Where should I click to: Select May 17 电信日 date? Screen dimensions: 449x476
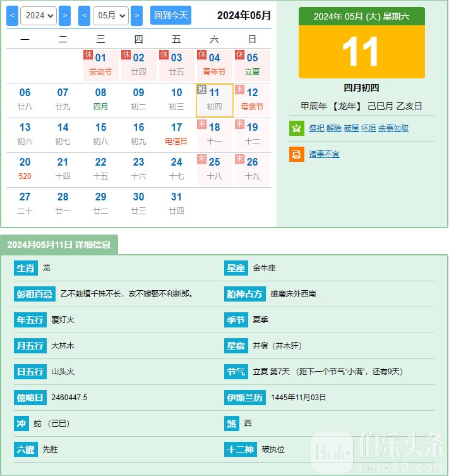[176, 134]
